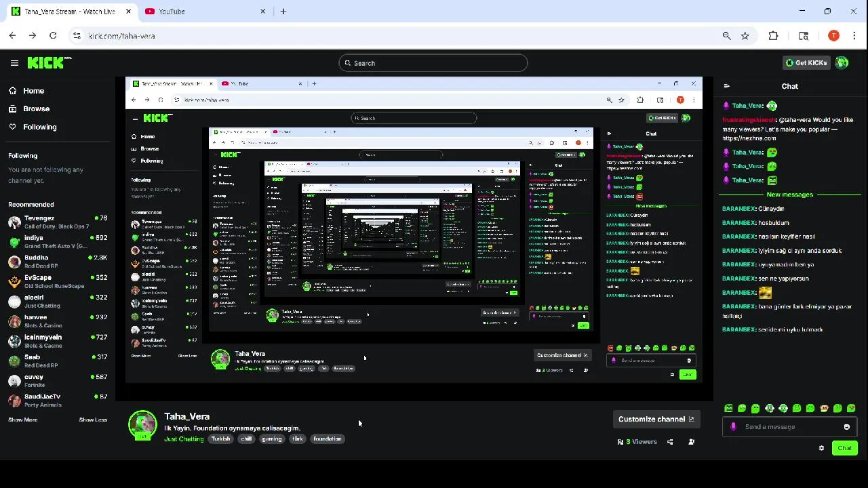Click the KICK logo
The width and height of the screenshot is (868, 488).
point(48,62)
